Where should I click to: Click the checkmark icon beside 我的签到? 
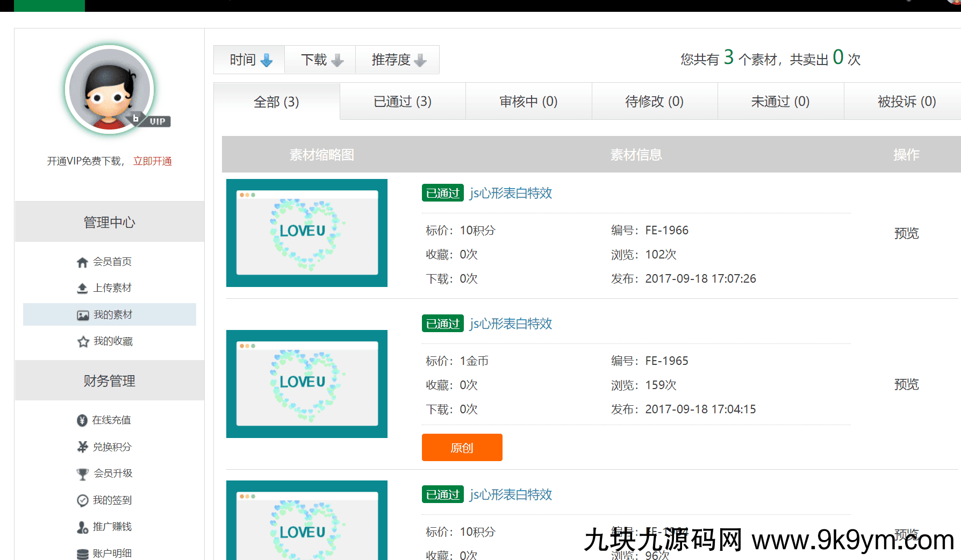tap(82, 500)
